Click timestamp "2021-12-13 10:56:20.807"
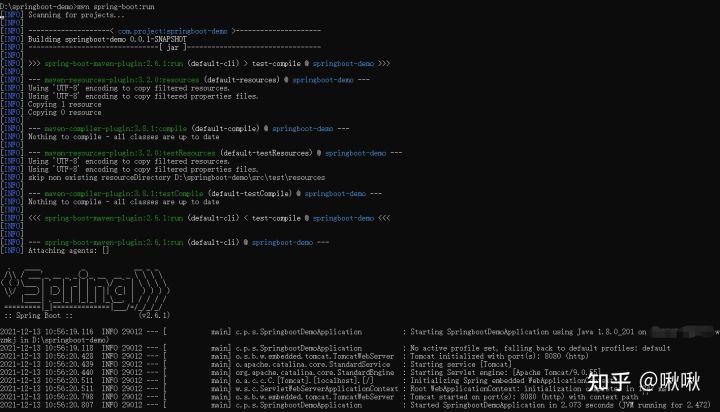 pos(47,405)
